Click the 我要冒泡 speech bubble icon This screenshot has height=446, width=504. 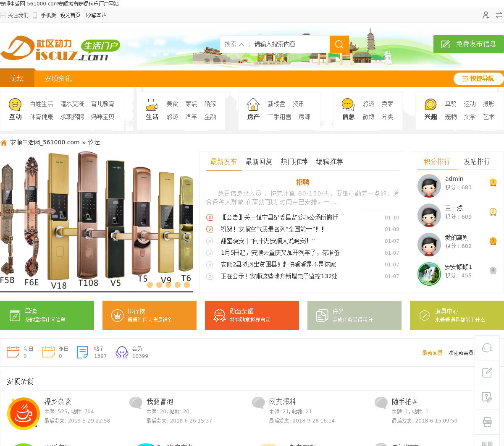click(x=136, y=403)
